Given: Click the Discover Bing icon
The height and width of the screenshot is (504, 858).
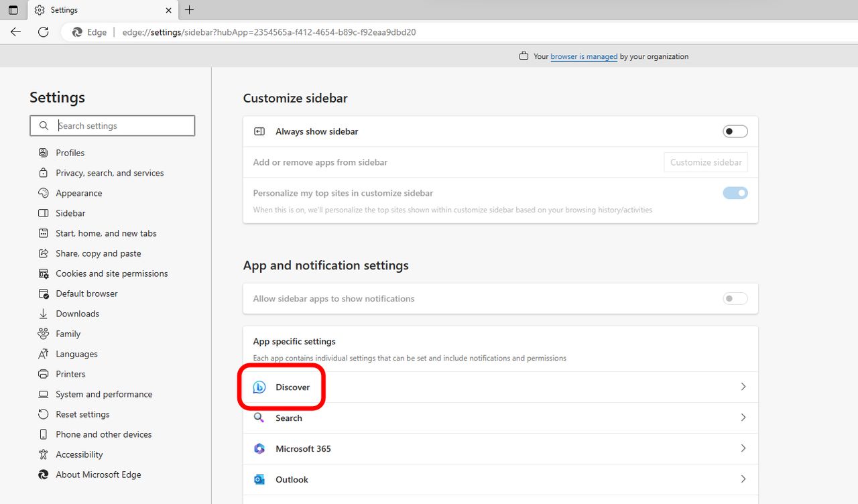Looking at the screenshot, I should point(259,387).
